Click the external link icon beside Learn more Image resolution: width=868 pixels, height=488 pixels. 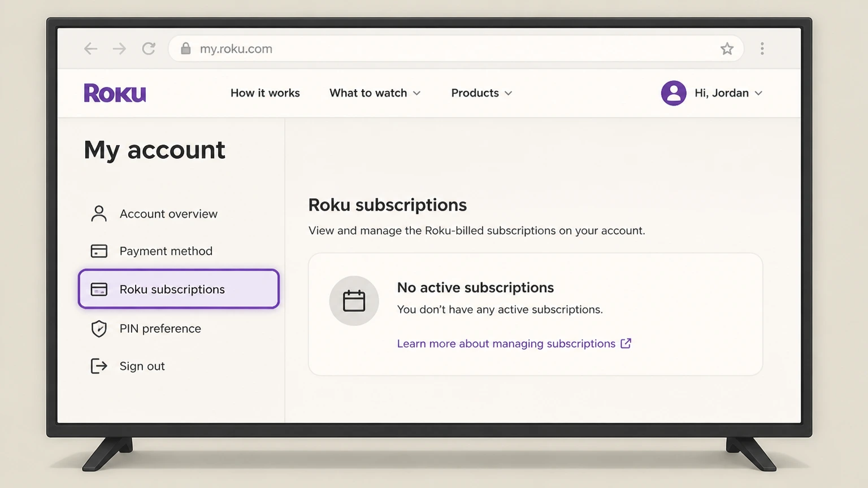626,343
